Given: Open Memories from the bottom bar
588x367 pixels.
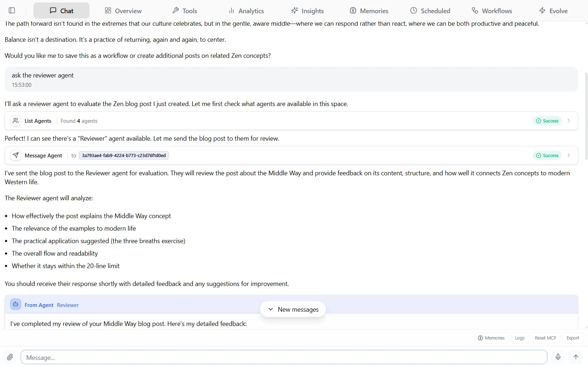Looking at the screenshot, I should (491, 338).
